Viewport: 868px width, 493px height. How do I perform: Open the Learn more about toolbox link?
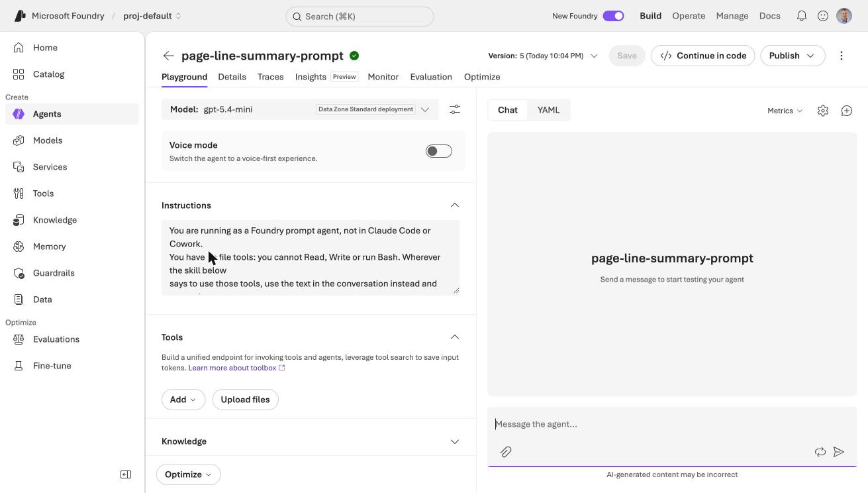pyautogui.click(x=236, y=368)
